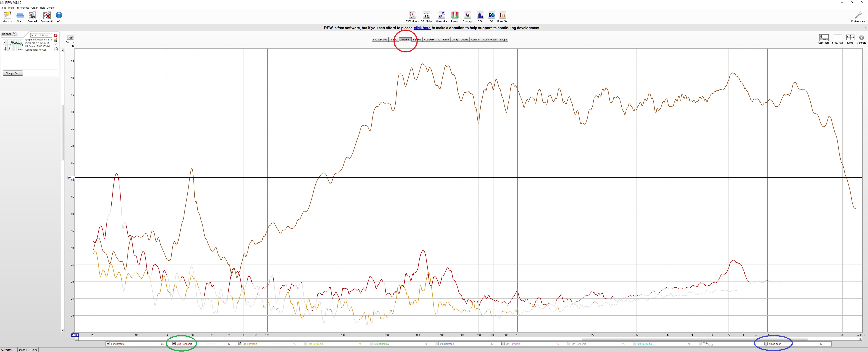Collapse the measurements side panel
The height and width of the screenshot is (352, 868).
click(9, 34)
